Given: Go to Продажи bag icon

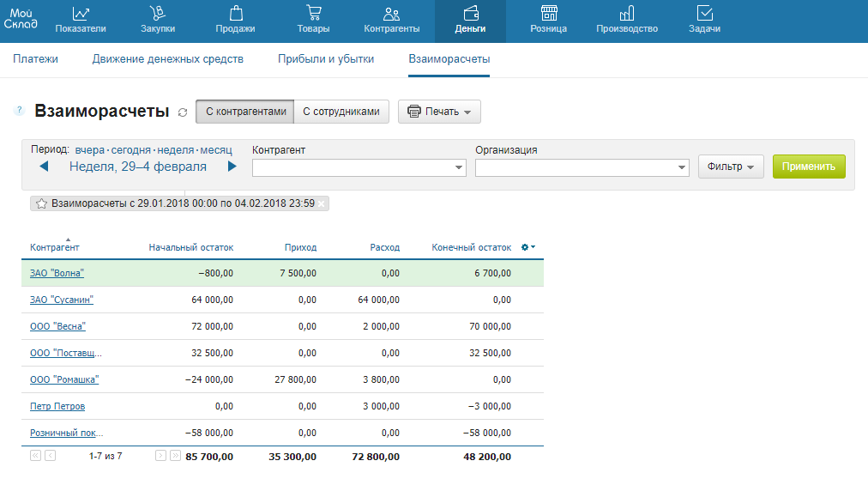Looking at the screenshot, I should 236,14.
